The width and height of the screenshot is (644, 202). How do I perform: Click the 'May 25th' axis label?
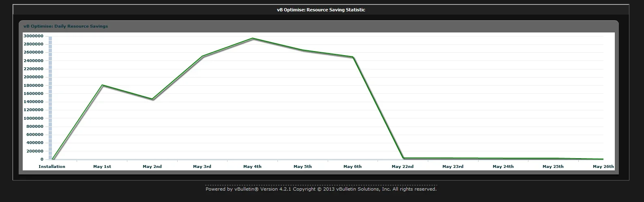pos(553,167)
